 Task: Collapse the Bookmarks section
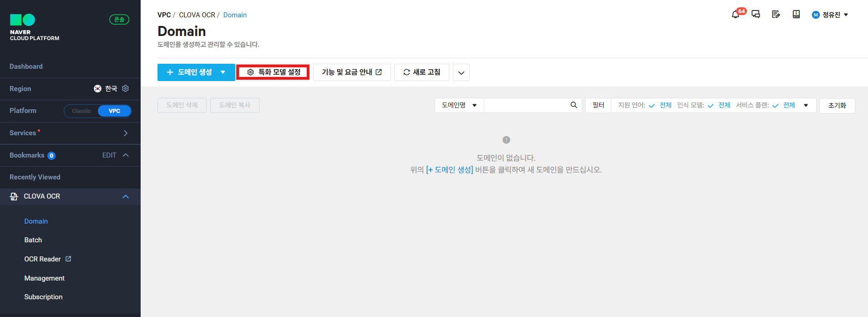[x=126, y=155]
